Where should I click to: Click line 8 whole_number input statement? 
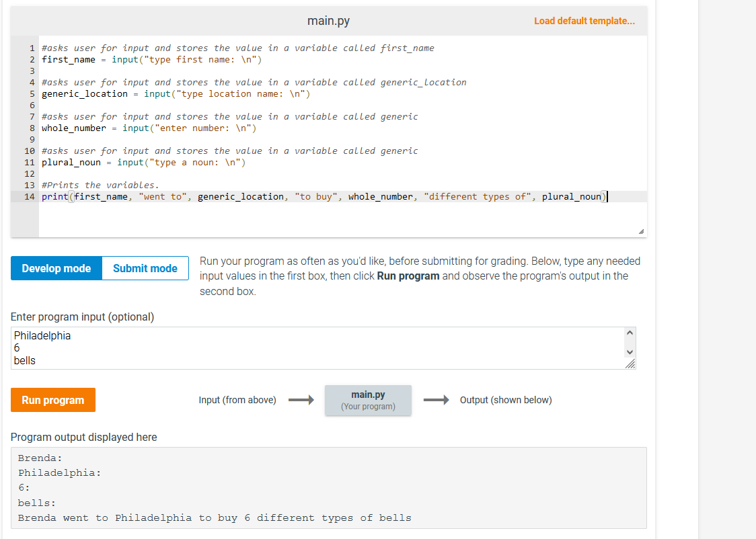coord(149,128)
